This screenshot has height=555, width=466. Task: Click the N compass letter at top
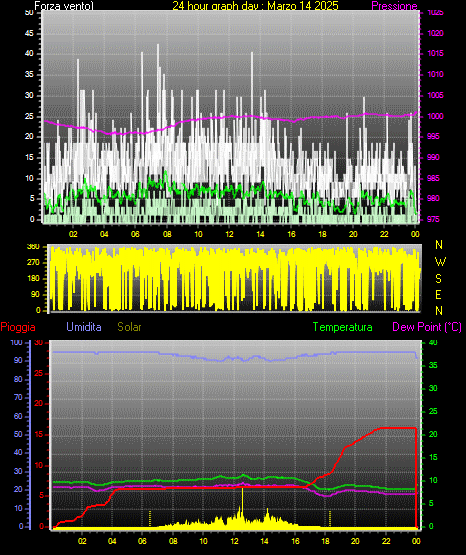pos(439,245)
